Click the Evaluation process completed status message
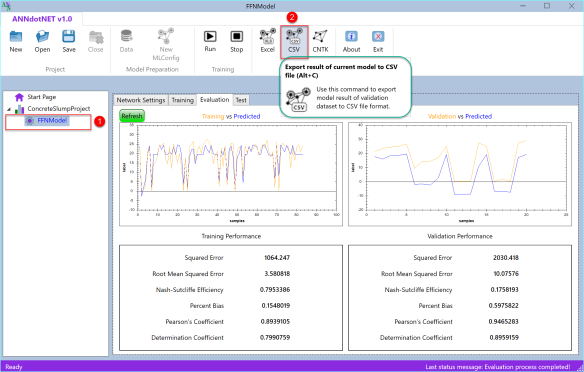584x372 pixels. pyautogui.click(x=498, y=367)
